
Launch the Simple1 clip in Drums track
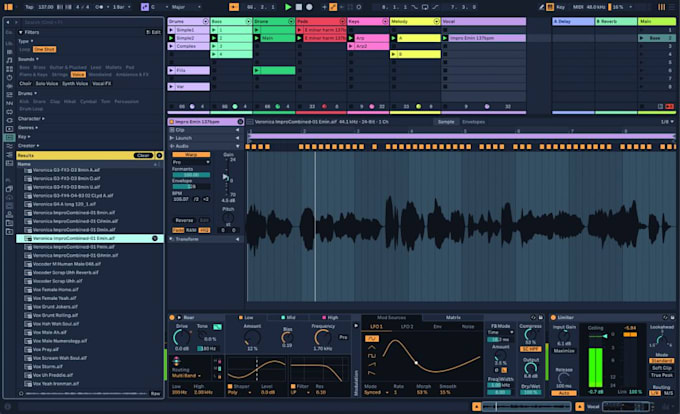pyautogui.click(x=171, y=30)
